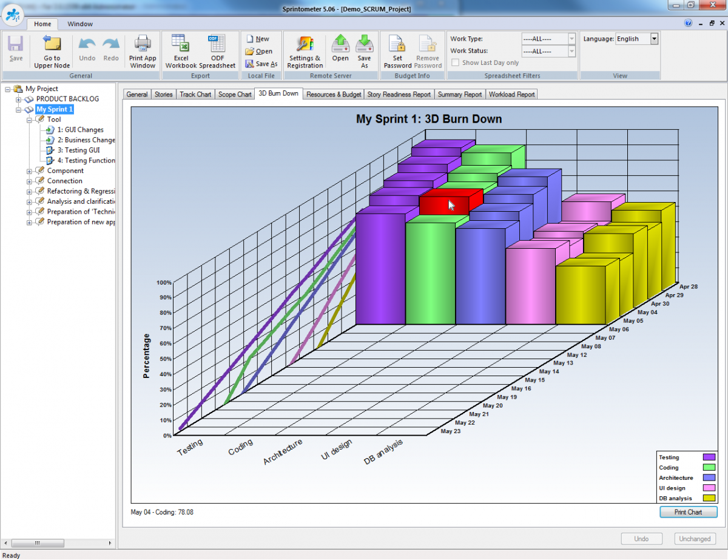Image resolution: width=728 pixels, height=560 pixels.
Task: Expand the PRODUCT BACKLOG tree node
Action: pos(19,99)
